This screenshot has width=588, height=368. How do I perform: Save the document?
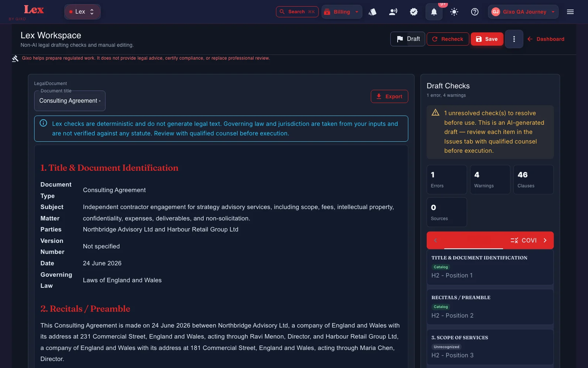[x=487, y=39]
